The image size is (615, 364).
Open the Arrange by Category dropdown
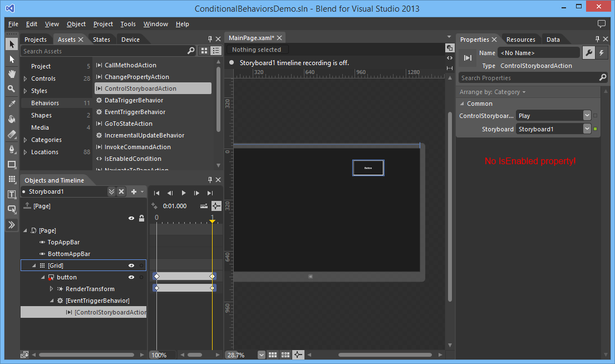tap(493, 92)
